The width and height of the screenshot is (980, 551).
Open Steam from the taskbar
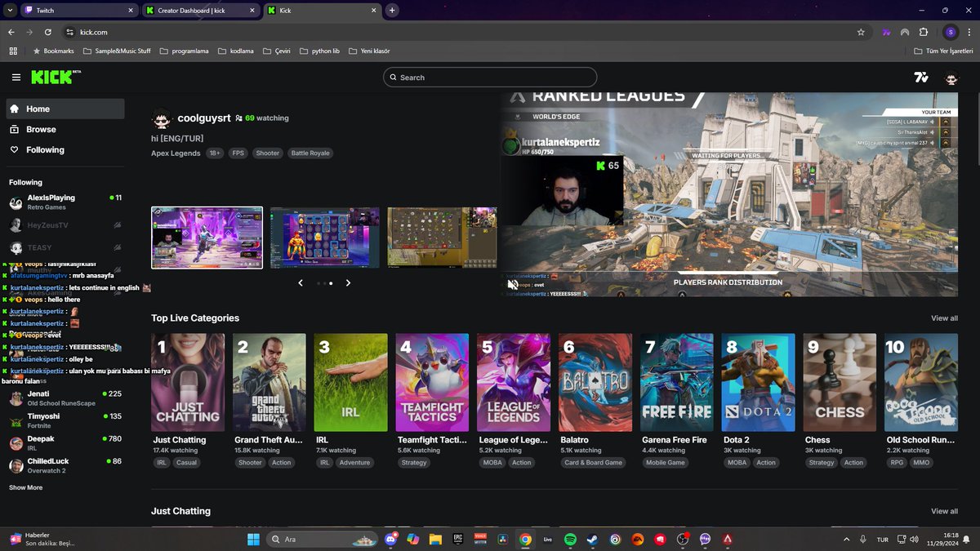click(592, 540)
